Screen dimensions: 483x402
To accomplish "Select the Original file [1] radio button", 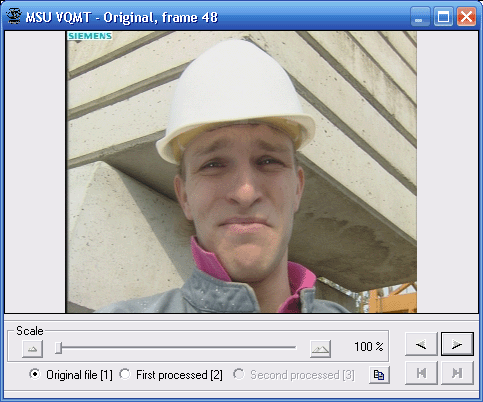I will (x=34, y=374).
